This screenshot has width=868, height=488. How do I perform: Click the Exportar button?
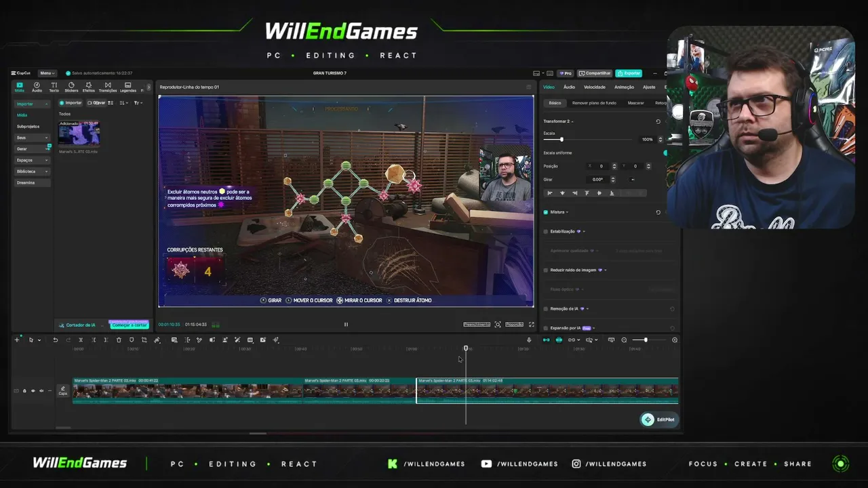click(x=629, y=73)
